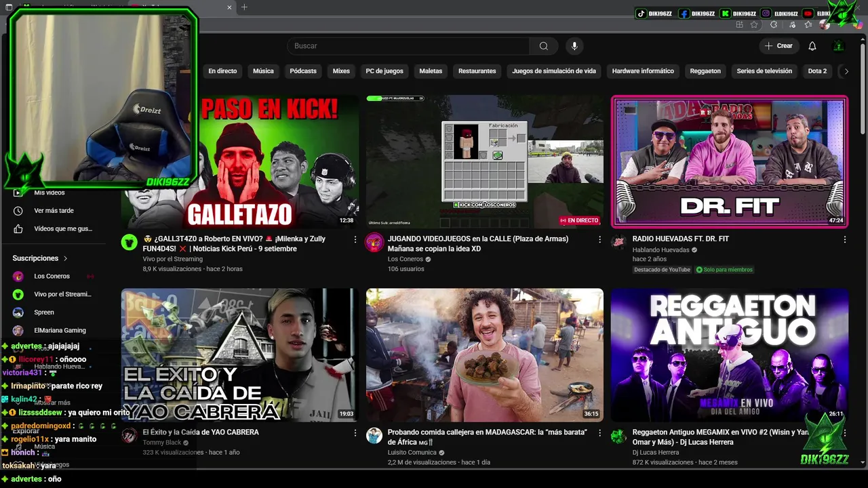Viewport: 868px width, 488px height.
Task: Open Los Coneros channel avatar under video
Action: [x=374, y=243]
